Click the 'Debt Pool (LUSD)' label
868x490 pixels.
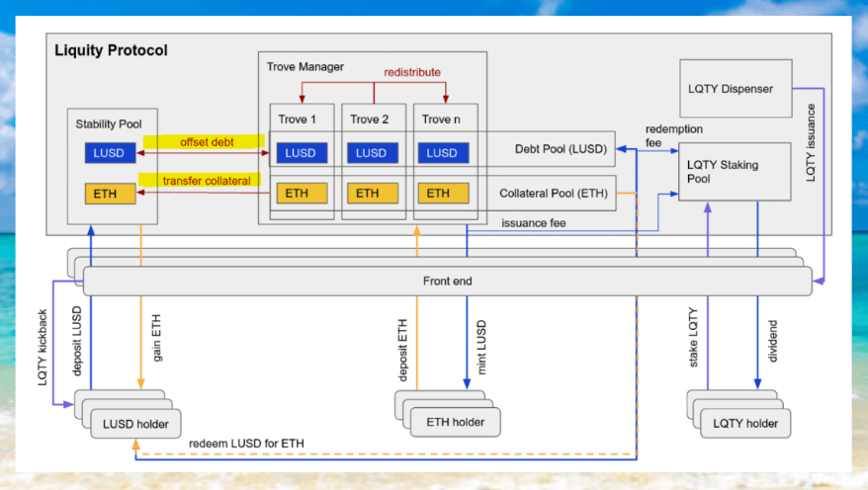coord(561,150)
